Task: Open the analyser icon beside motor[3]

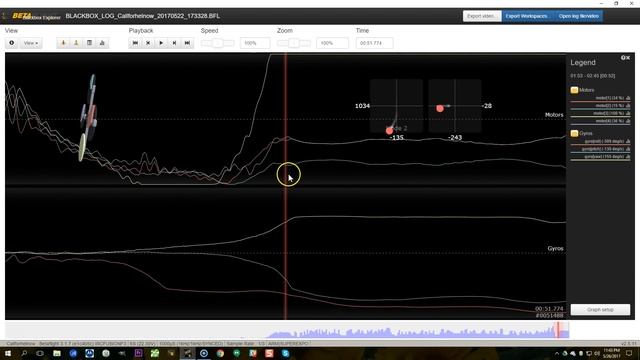Action: (x=628, y=113)
